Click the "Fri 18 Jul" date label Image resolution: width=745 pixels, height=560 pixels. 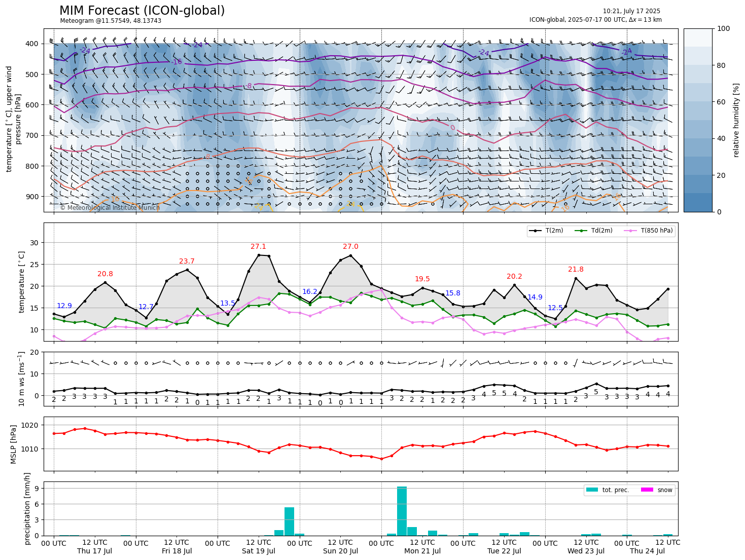[176, 551]
